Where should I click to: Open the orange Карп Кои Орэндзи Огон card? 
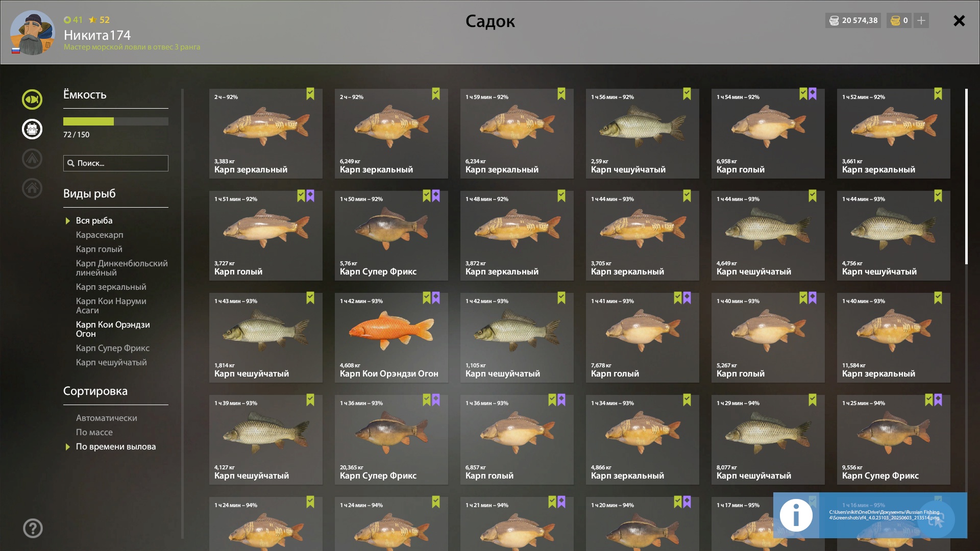(391, 337)
